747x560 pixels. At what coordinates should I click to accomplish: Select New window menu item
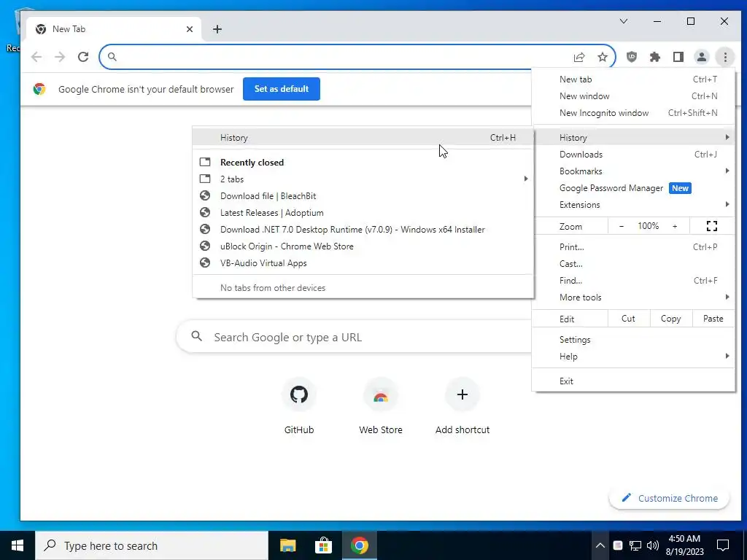pyautogui.click(x=634, y=96)
